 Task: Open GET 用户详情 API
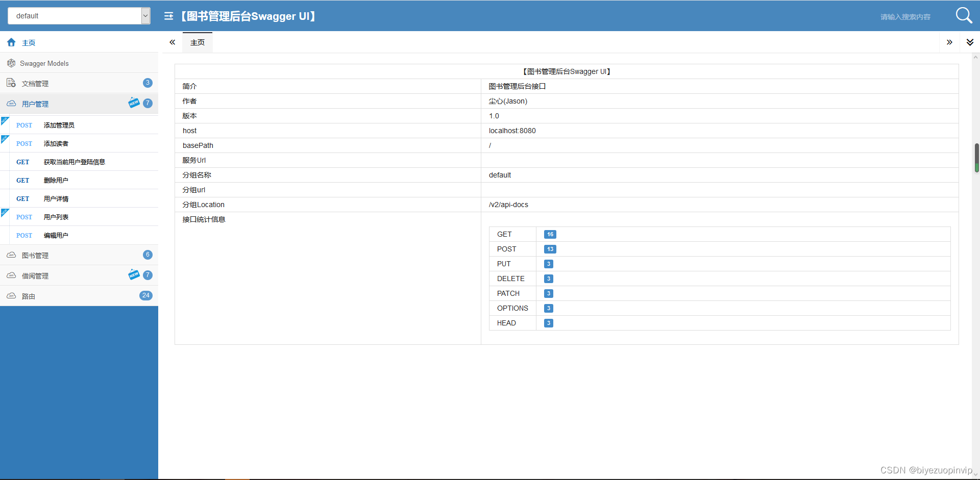click(79, 198)
